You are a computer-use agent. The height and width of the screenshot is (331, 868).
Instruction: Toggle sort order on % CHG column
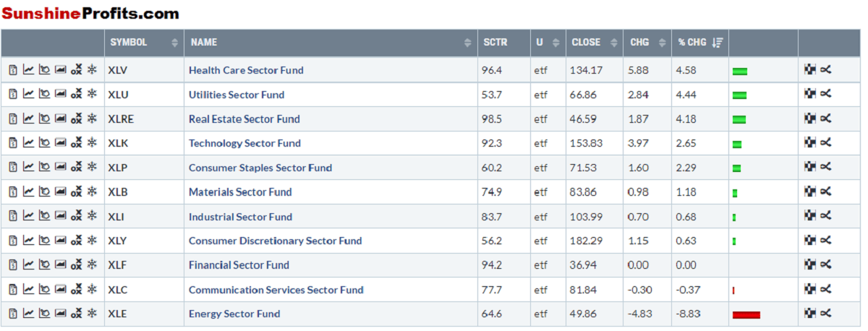[717, 43]
